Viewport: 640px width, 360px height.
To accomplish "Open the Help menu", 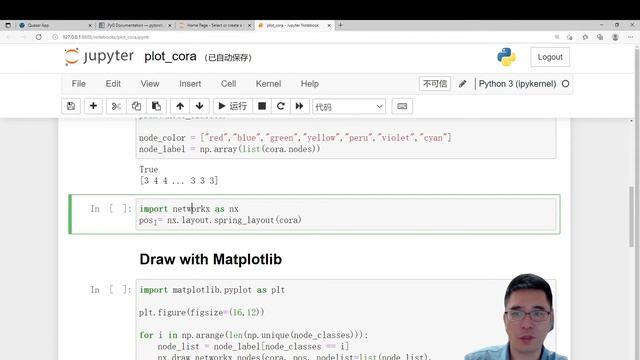I will pos(309,84).
